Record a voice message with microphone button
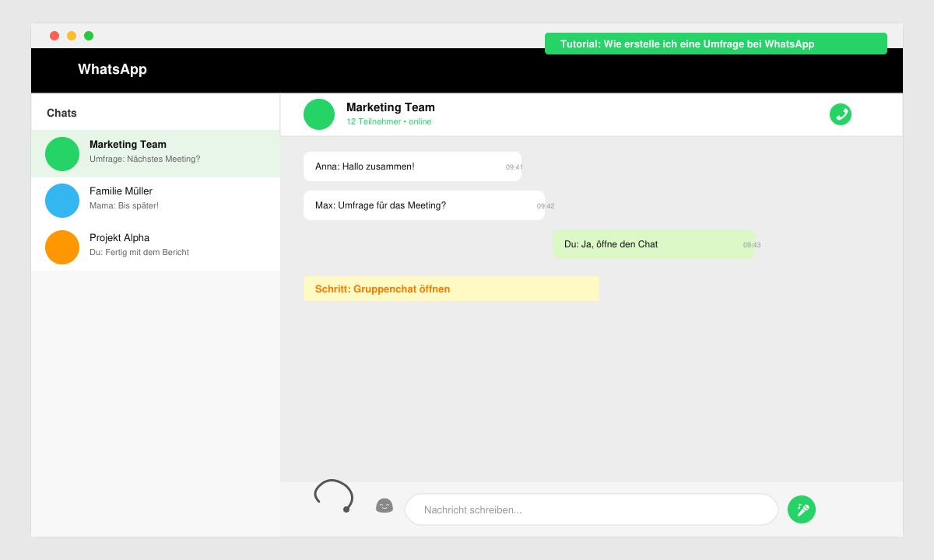Image resolution: width=934 pixels, height=560 pixels. click(x=802, y=509)
